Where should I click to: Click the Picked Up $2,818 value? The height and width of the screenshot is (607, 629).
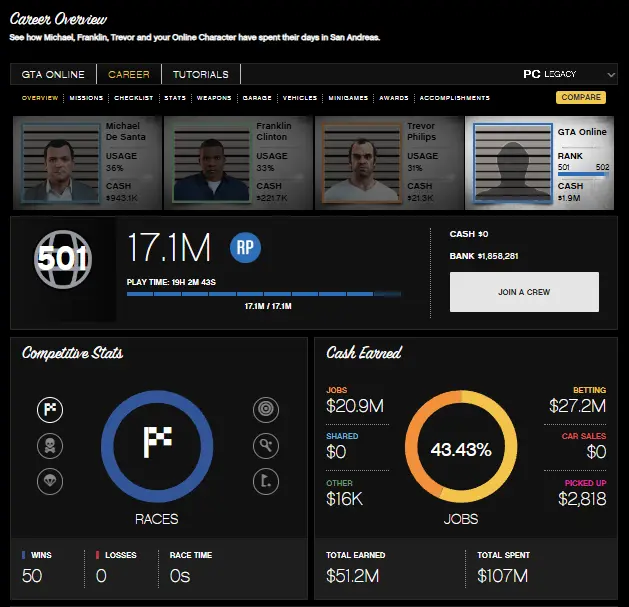[582, 499]
